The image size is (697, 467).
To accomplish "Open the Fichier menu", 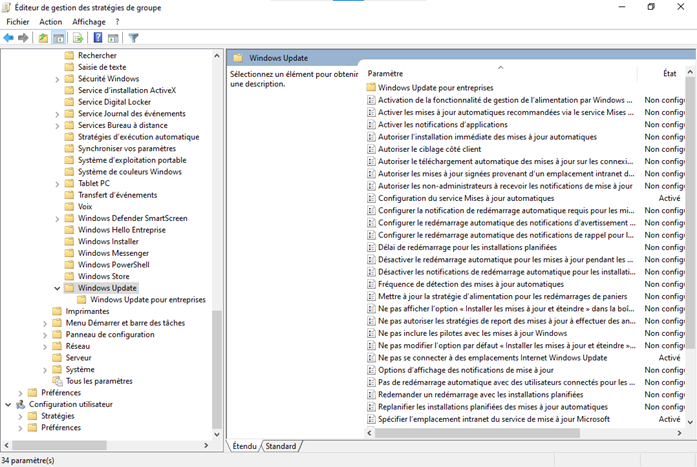I will click(18, 22).
